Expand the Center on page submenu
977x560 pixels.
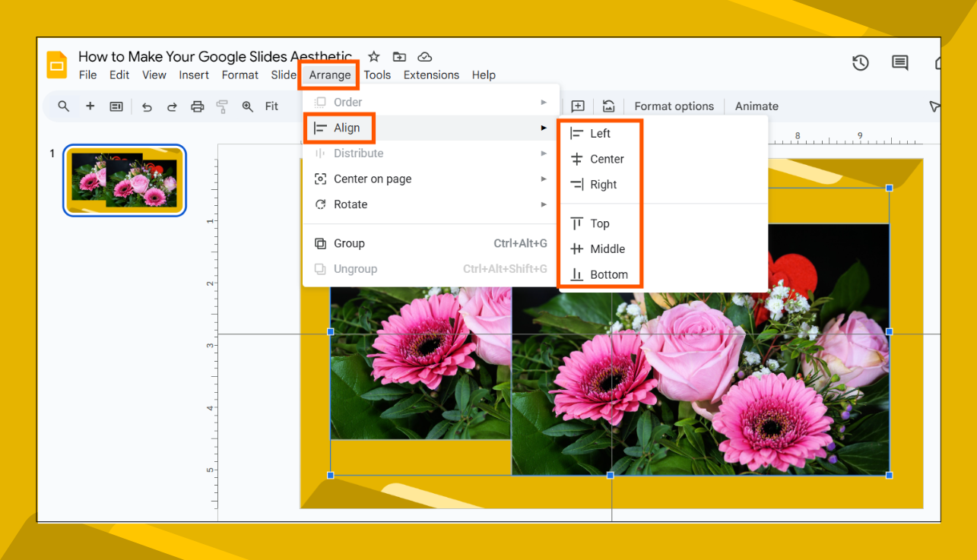tap(373, 179)
